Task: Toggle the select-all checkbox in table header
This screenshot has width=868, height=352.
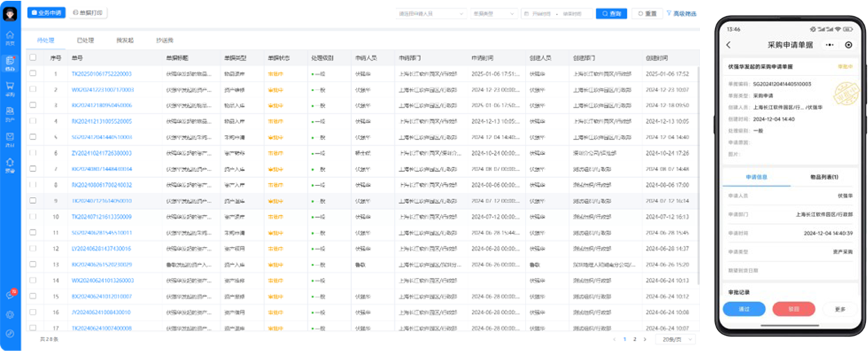Action: pos(33,58)
